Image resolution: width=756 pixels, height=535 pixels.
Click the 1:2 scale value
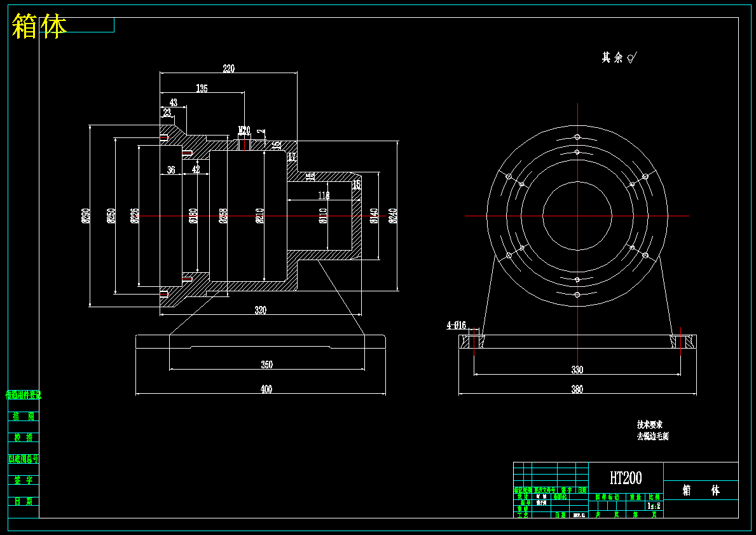click(654, 506)
